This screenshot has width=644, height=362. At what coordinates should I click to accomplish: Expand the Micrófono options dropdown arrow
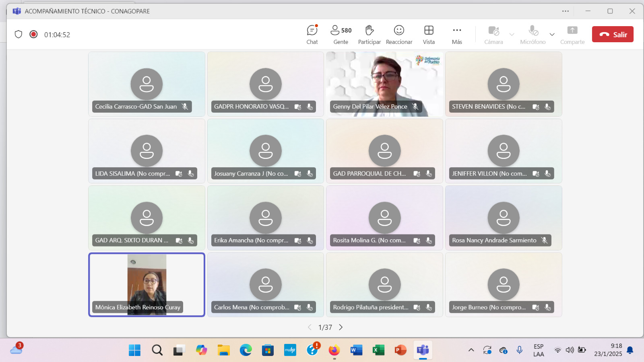pyautogui.click(x=552, y=35)
